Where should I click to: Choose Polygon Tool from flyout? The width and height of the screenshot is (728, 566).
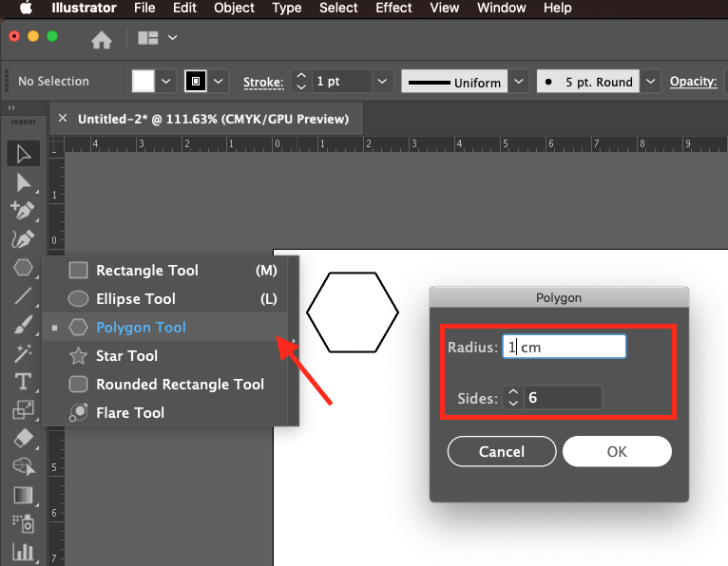click(165, 327)
